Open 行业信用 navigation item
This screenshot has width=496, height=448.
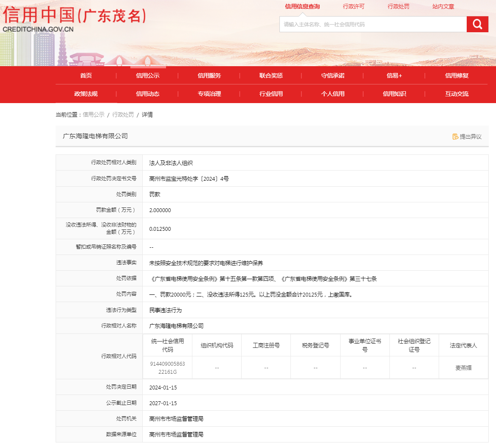[271, 94]
